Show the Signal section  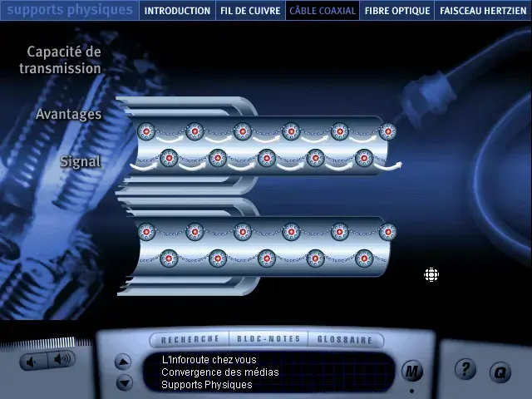[81, 161]
